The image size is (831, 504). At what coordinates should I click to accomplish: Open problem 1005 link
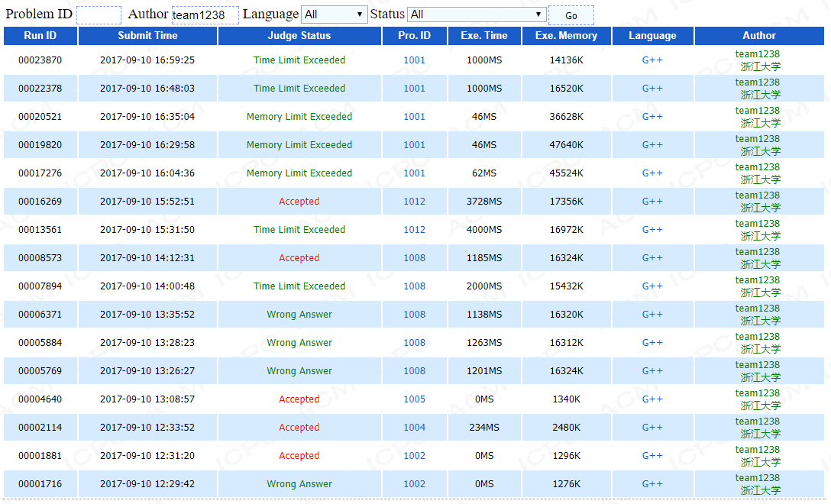tap(414, 399)
